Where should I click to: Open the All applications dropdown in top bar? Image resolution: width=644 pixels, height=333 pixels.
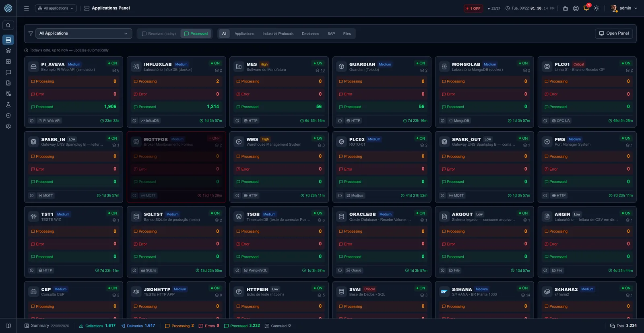56,8
